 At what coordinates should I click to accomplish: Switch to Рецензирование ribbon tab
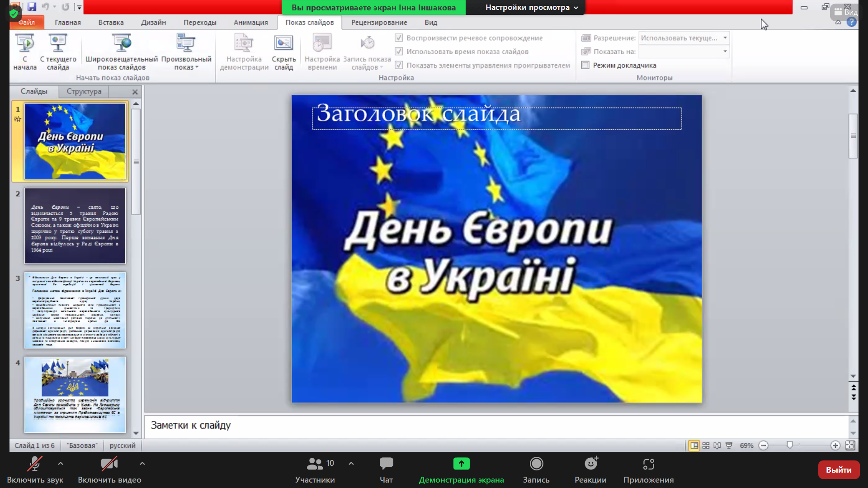click(379, 22)
